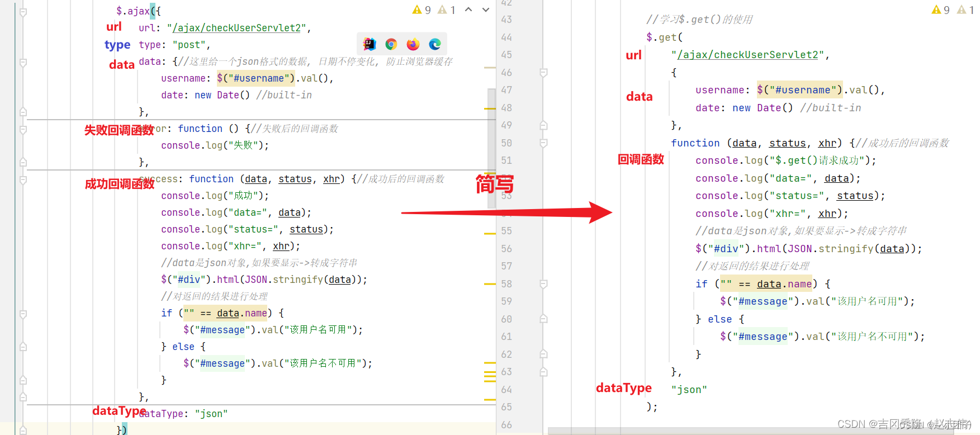Click 'data.name' condition in right editor

click(784, 284)
